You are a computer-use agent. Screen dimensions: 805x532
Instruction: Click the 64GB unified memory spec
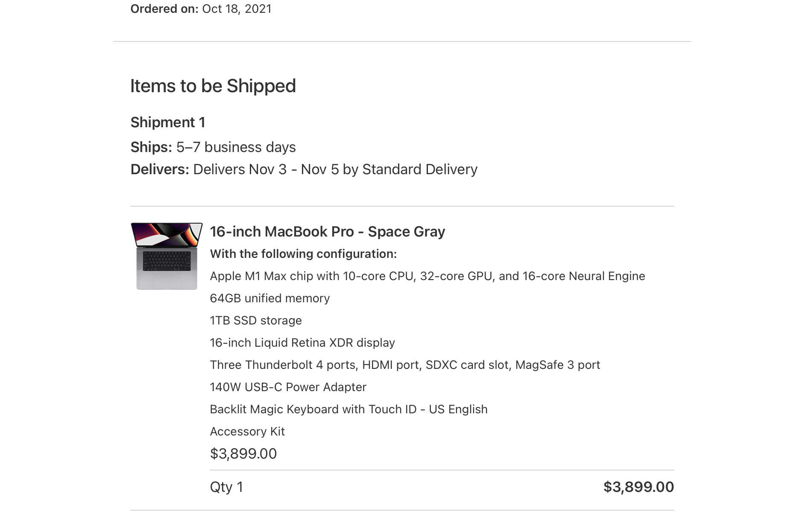(x=269, y=298)
